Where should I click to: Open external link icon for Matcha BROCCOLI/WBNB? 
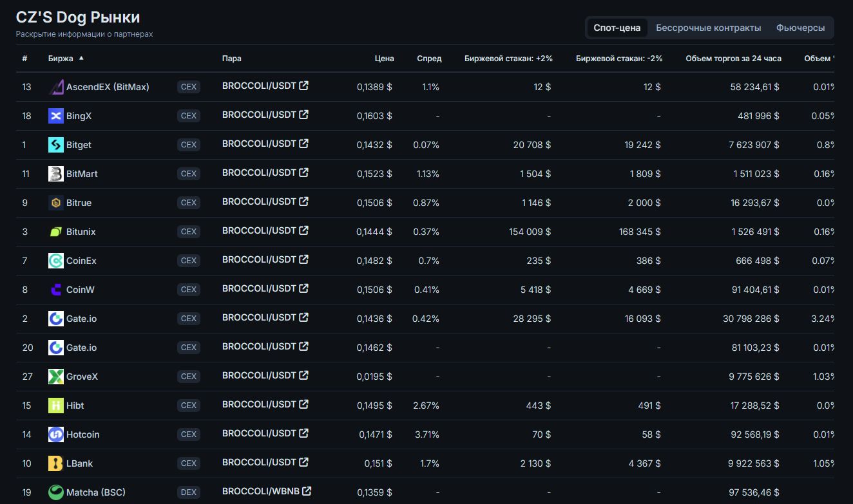[307, 491]
